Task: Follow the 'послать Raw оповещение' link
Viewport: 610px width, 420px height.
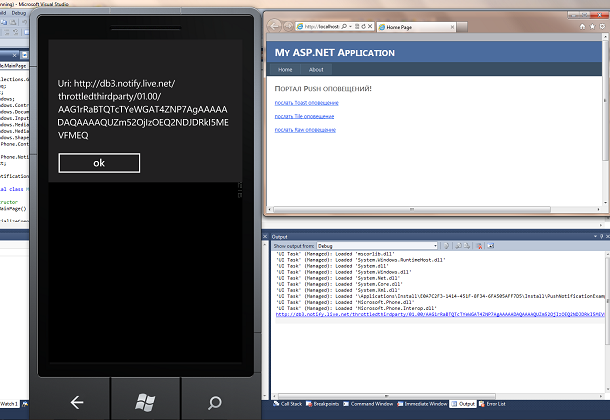Action: click(305, 130)
